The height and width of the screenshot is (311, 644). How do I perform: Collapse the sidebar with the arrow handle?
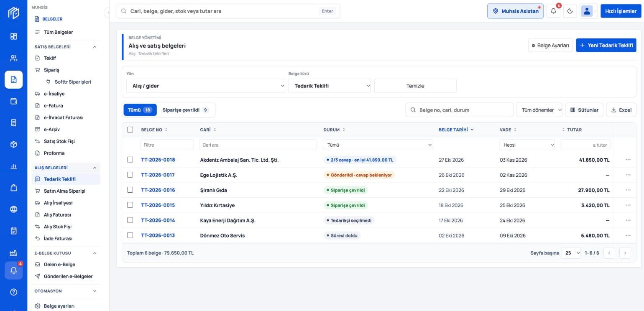107,13
